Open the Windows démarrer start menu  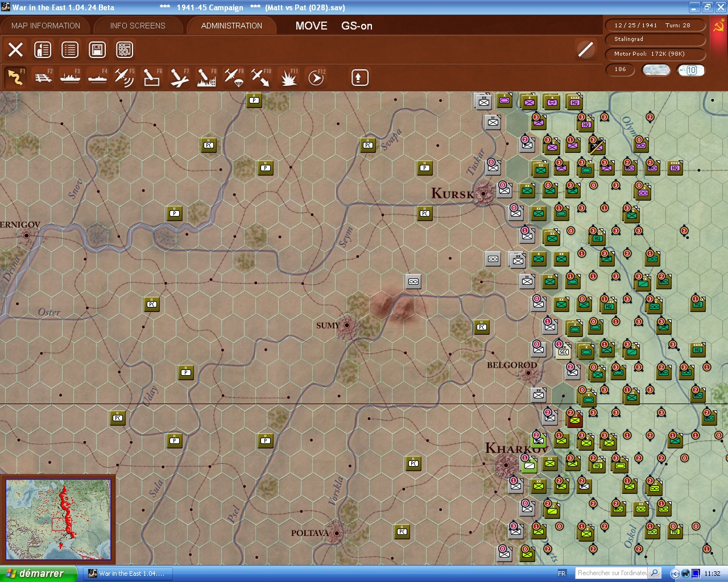pos(38,573)
